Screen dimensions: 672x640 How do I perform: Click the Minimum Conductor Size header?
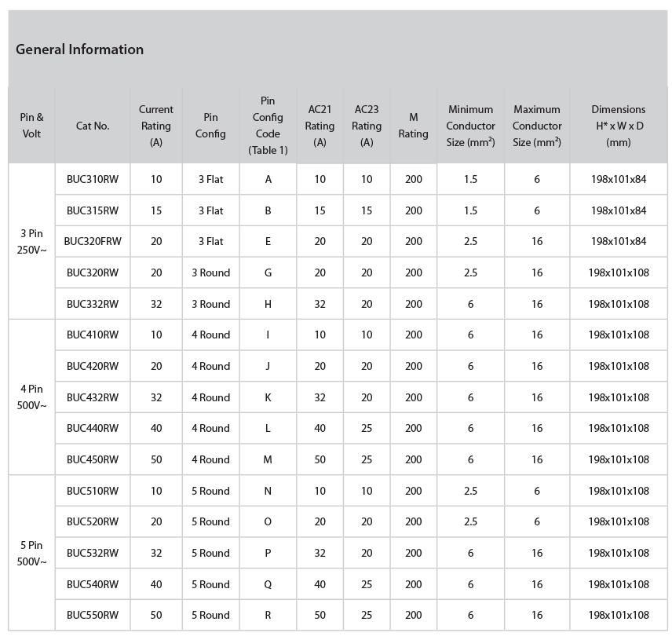470,126
